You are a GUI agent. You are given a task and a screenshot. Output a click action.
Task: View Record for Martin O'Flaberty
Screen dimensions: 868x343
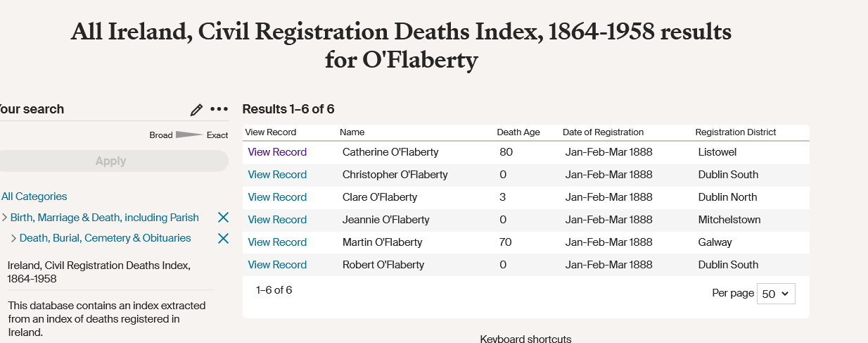tap(277, 242)
